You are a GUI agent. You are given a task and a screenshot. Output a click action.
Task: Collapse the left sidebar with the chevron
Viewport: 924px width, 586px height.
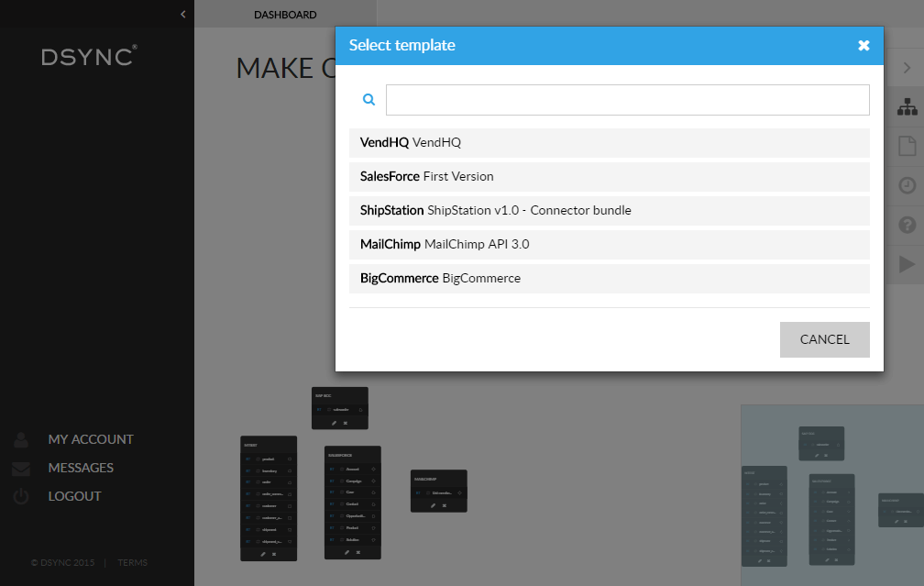[183, 14]
